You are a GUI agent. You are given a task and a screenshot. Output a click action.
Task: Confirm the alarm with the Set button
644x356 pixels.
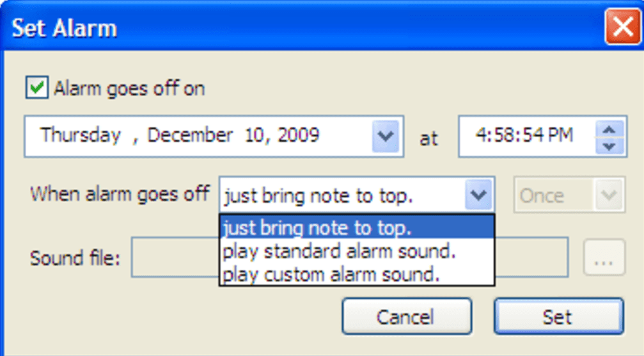click(558, 316)
